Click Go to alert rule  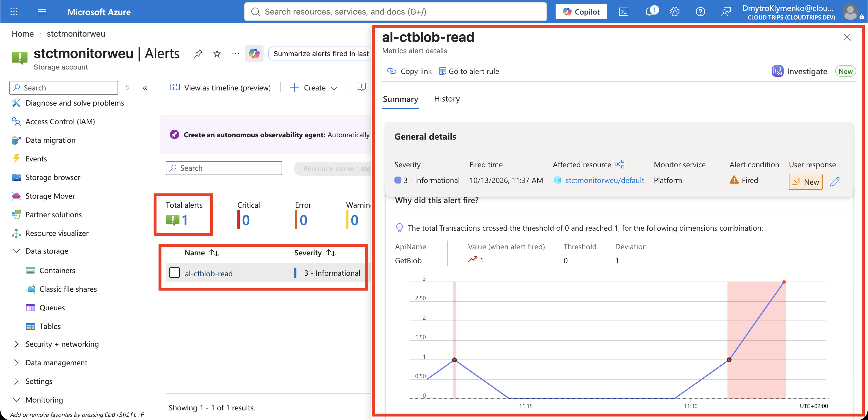pos(469,71)
